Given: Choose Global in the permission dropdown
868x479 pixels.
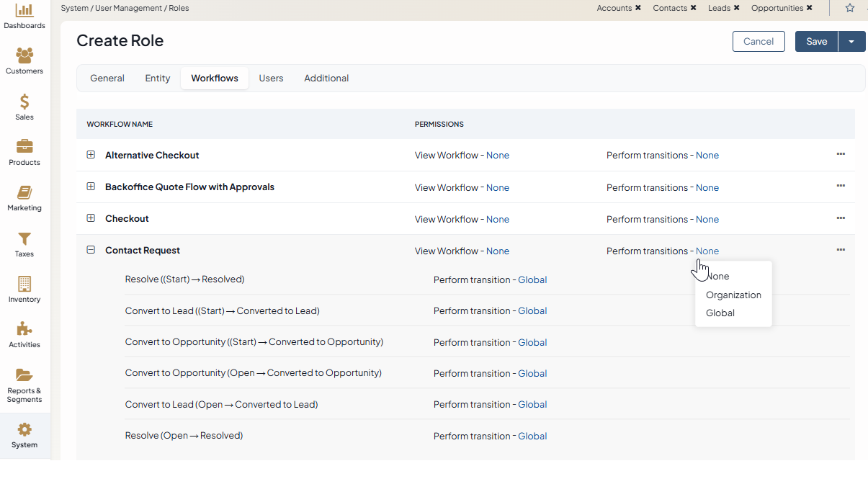Looking at the screenshot, I should point(720,313).
